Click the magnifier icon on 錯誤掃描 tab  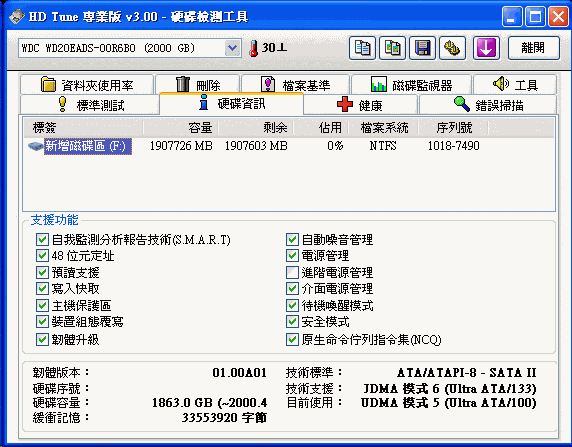click(x=461, y=104)
